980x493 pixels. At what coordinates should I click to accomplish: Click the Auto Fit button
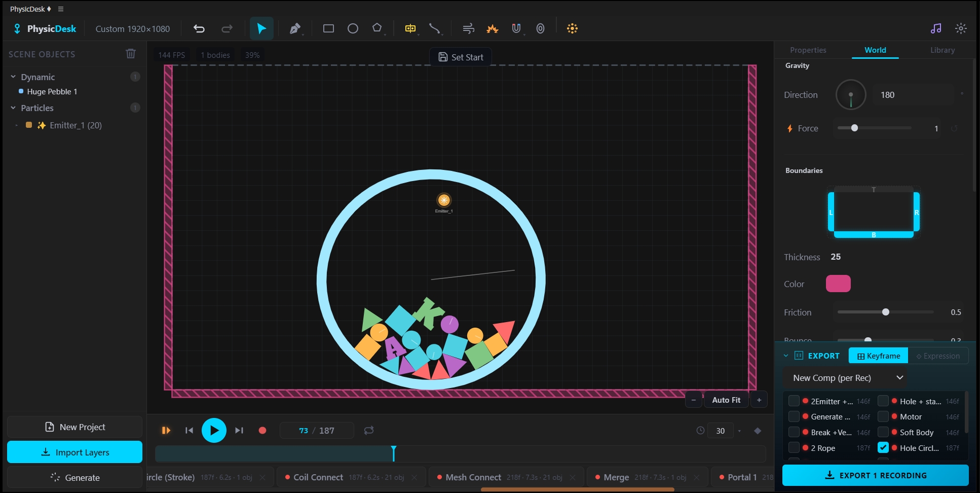[726, 400]
